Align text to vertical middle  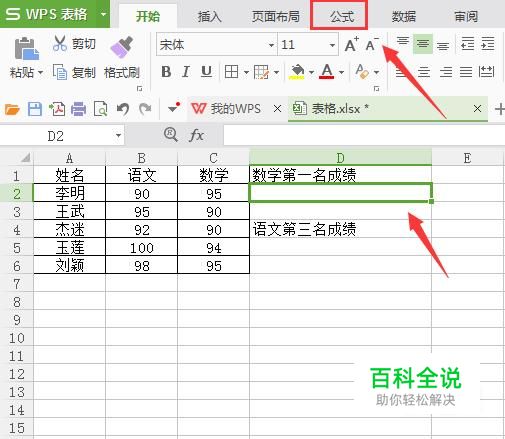[x=423, y=44]
